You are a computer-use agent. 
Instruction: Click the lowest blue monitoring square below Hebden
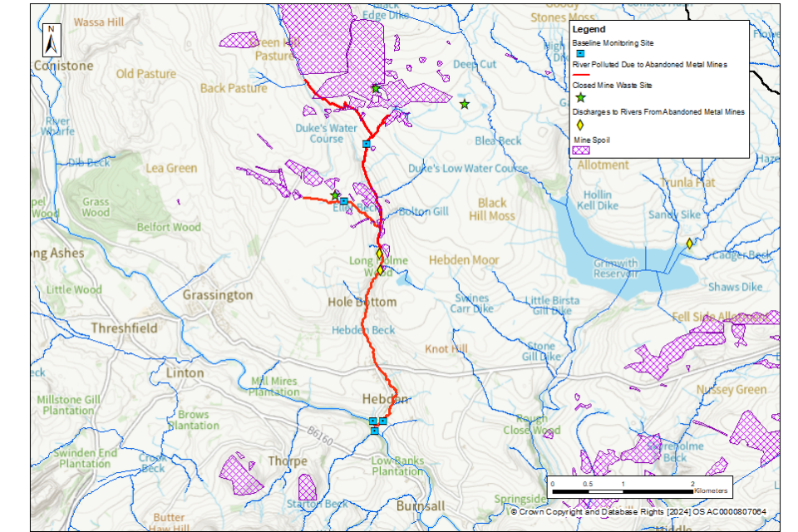click(374, 431)
